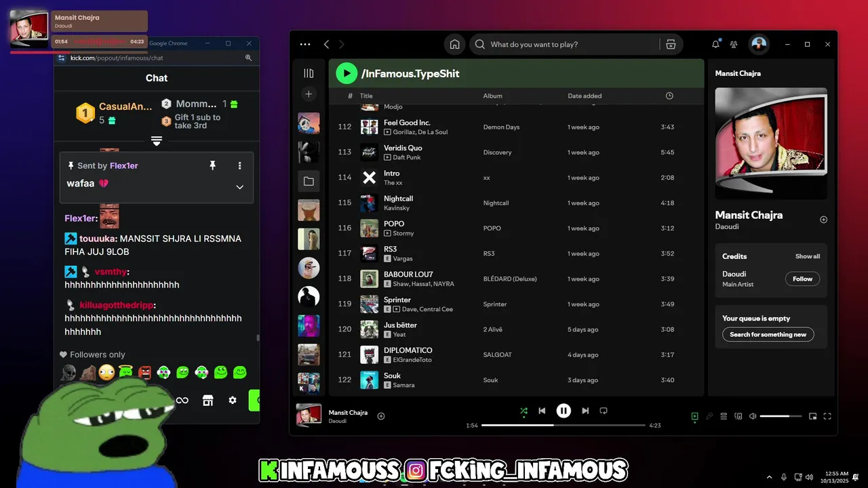Sort playlist by Album column

[492, 96]
